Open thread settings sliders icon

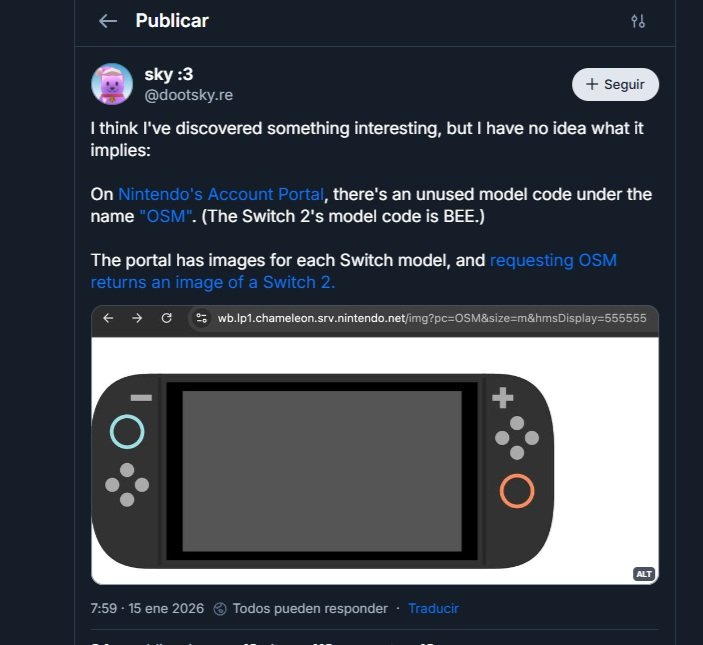coord(638,21)
